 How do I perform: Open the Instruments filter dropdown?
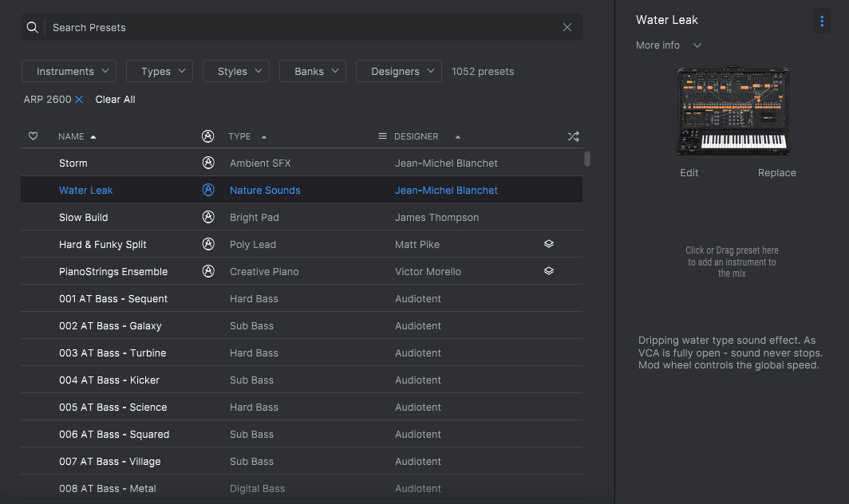click(x=69, y=71)
